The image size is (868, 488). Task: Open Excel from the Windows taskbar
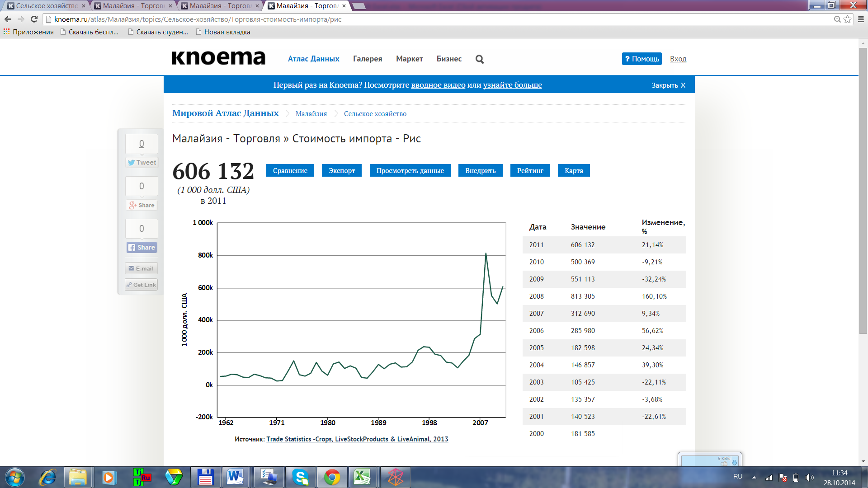(362, 477)
